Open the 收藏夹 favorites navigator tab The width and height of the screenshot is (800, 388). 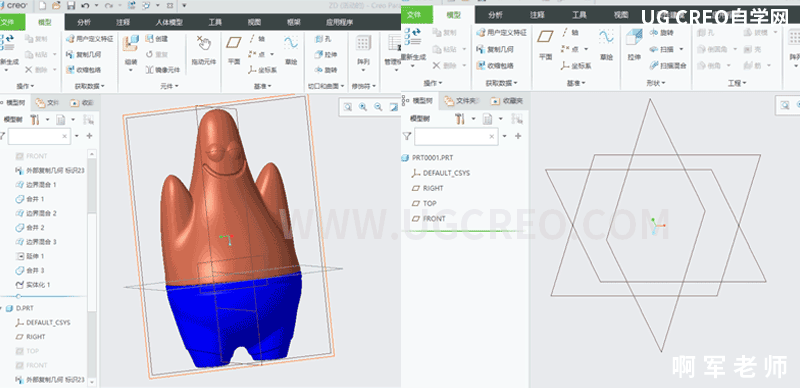pos(507,101)
